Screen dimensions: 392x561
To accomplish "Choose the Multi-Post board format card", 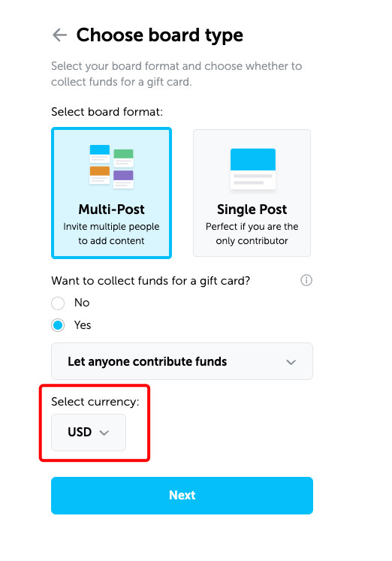I will click(112, 193).
